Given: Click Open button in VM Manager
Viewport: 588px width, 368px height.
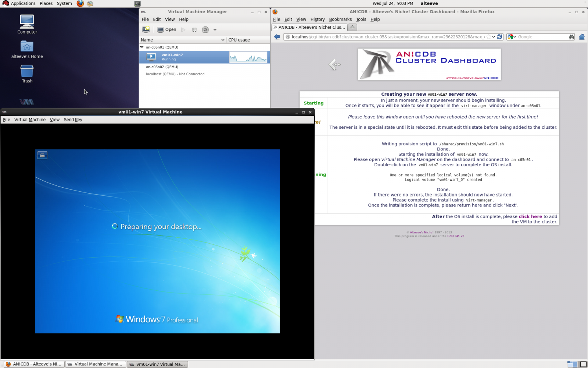Looking at the screenshot, I should coord(166,29).
